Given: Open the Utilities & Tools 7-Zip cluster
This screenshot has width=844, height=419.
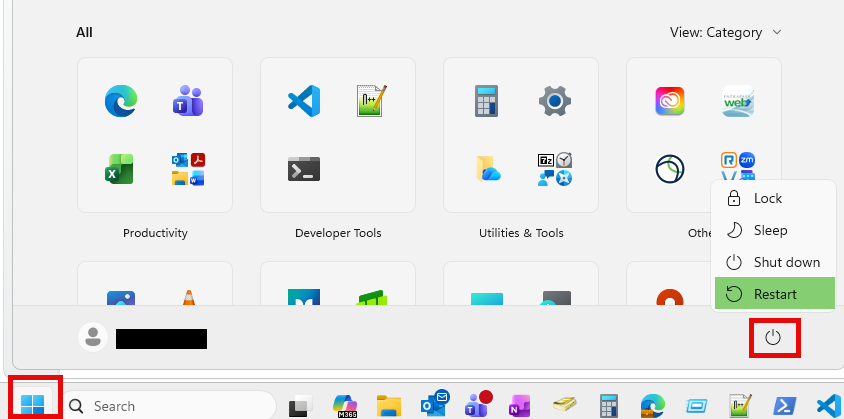Looking at the screenshot, I should 555,169.
